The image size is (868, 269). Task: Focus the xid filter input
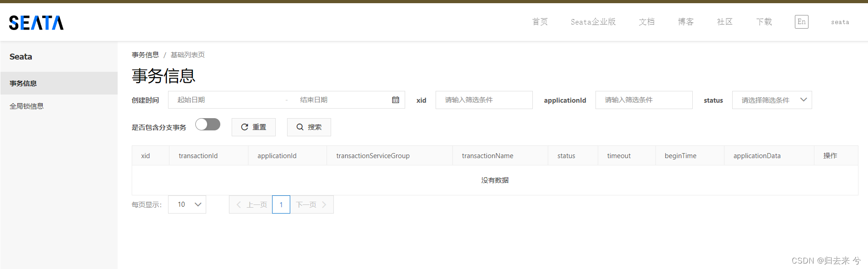click(x=484, y=100)
